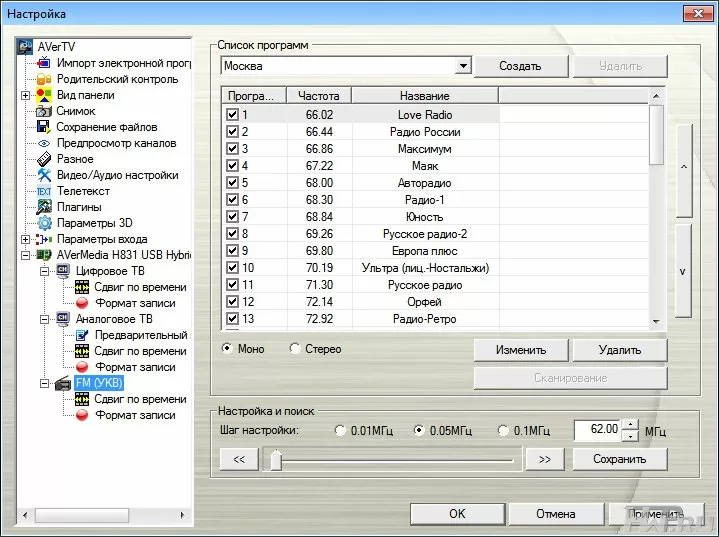This screenshot has width=719, height=537.
Task: Select the Teletext icon
Action: coord(44,191)
